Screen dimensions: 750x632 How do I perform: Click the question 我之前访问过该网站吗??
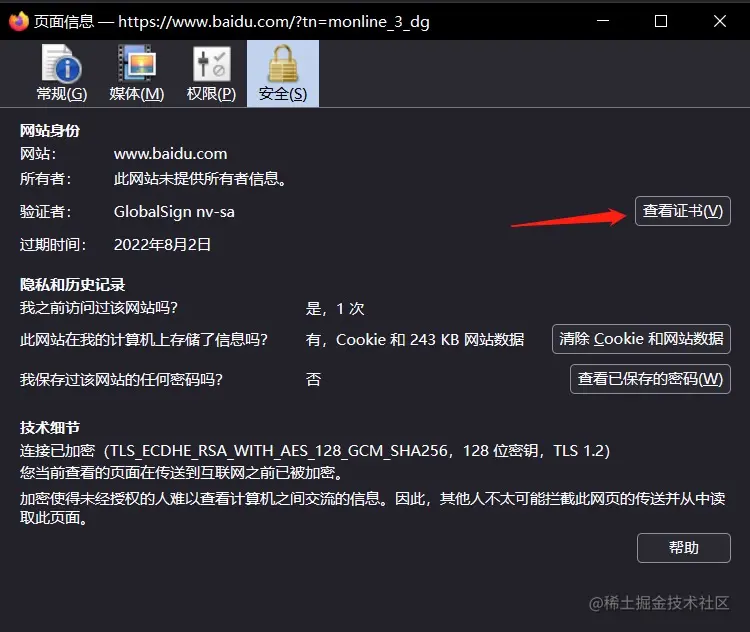point(99,308)
